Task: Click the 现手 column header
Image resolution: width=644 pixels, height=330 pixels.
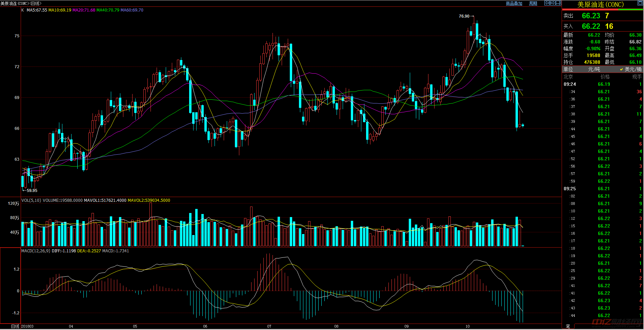Action: 637,77
